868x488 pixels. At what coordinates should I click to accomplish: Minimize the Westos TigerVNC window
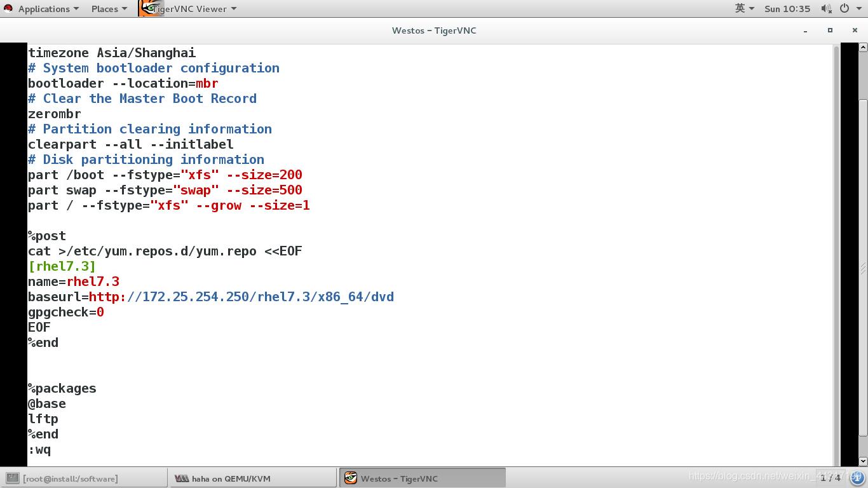(806, 30)
